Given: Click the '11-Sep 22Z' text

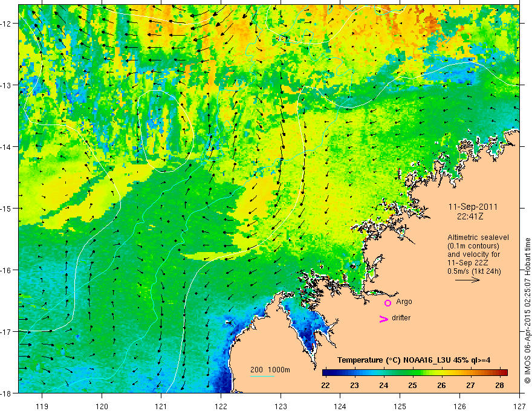Looking at the screenshot, I should pos(467,263).
